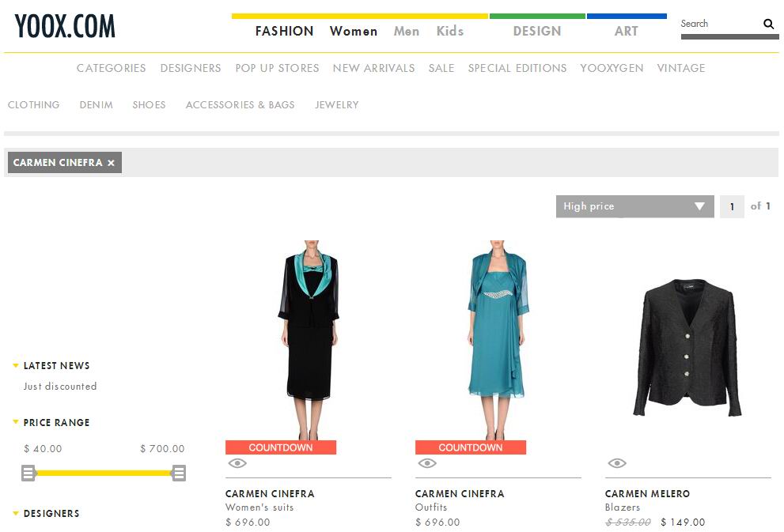Select the FASHION section tab
The image size is (784, 532).
(284, 31)
